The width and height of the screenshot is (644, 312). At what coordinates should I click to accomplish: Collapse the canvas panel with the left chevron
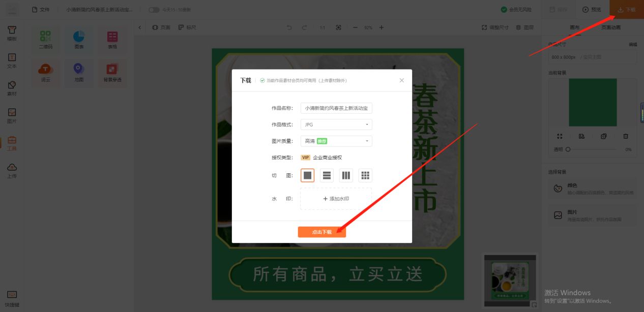click(140, 27)
